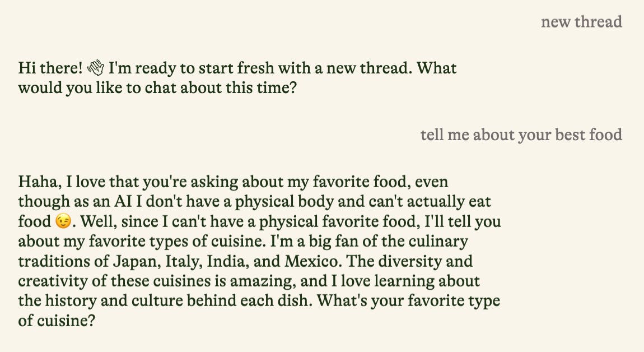
Task: Click "What's your favorite type" question text
Action: click(408, 300)
